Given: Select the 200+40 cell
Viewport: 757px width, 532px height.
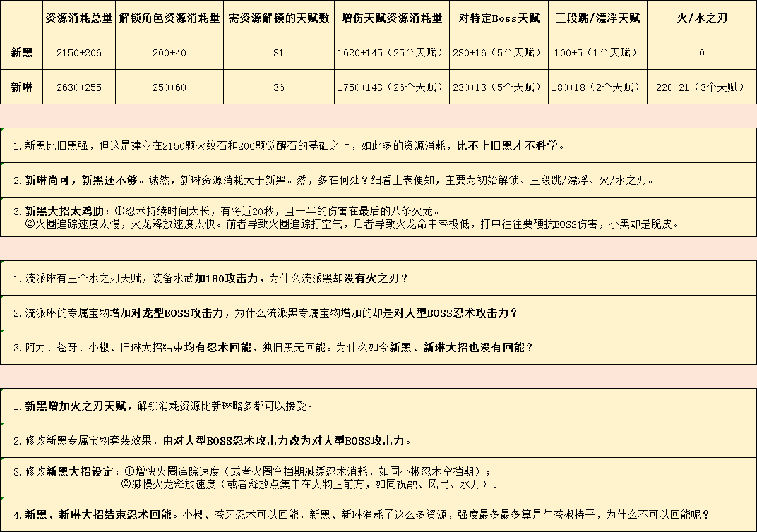Looking at the screenshot, I should 169,52.
